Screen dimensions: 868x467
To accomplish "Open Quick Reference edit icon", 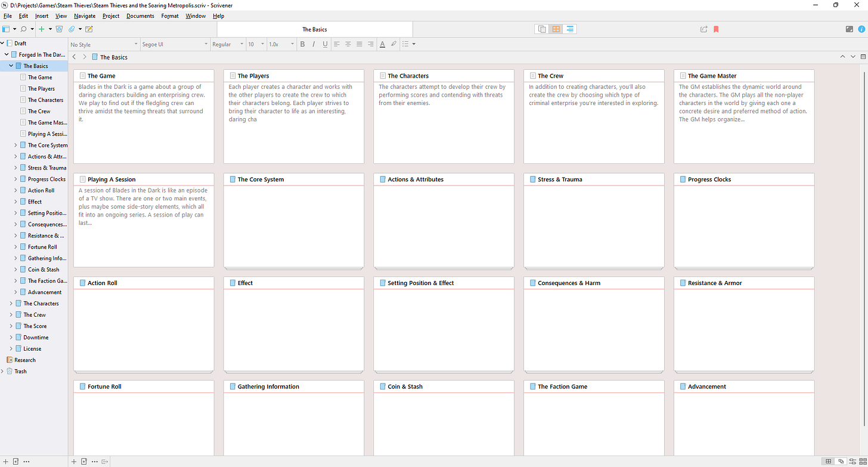I will 89,29.
